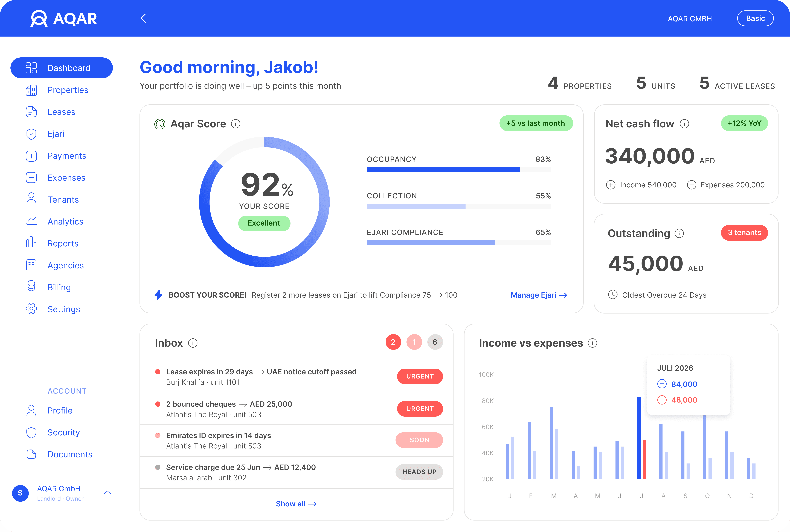This screenshot has height=532, width=790.
Task: Click the SOON badge for Emirates ID
Action: click(419, 440)
